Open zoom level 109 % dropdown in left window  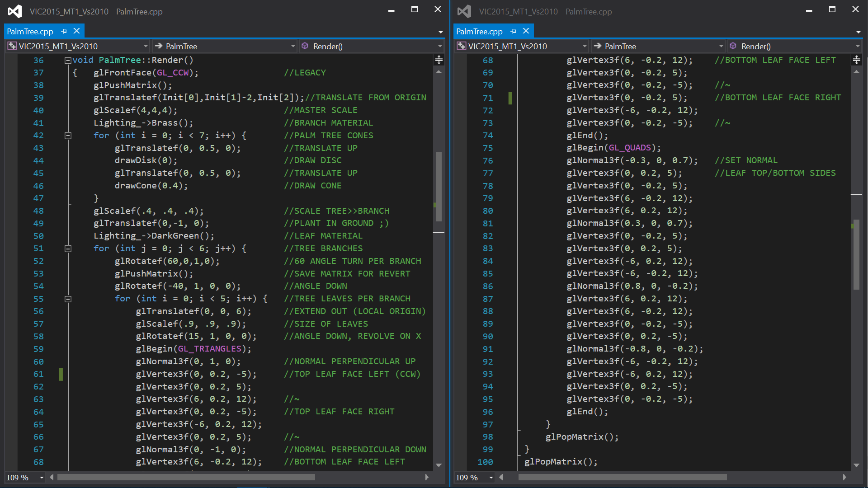(42, 478)
